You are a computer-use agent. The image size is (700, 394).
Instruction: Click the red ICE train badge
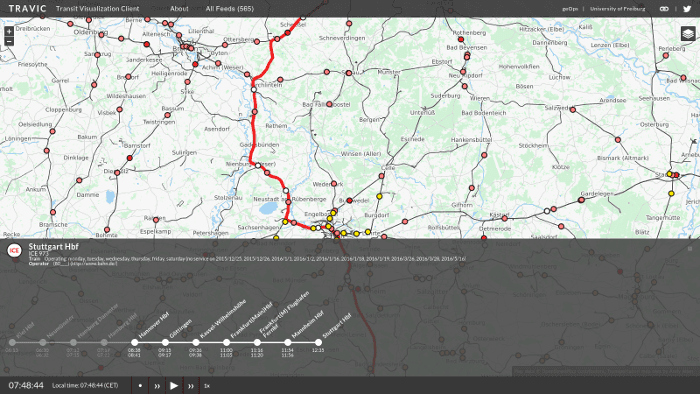tap(14, 250)
